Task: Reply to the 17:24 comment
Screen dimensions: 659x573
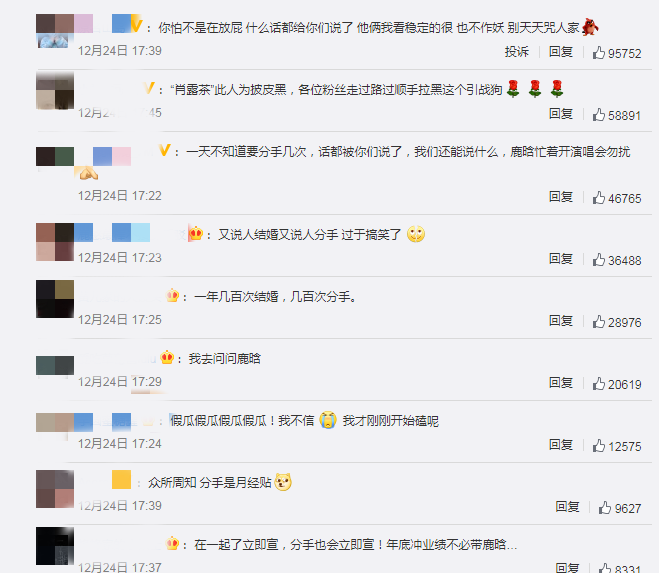Action: coord(561,444)
